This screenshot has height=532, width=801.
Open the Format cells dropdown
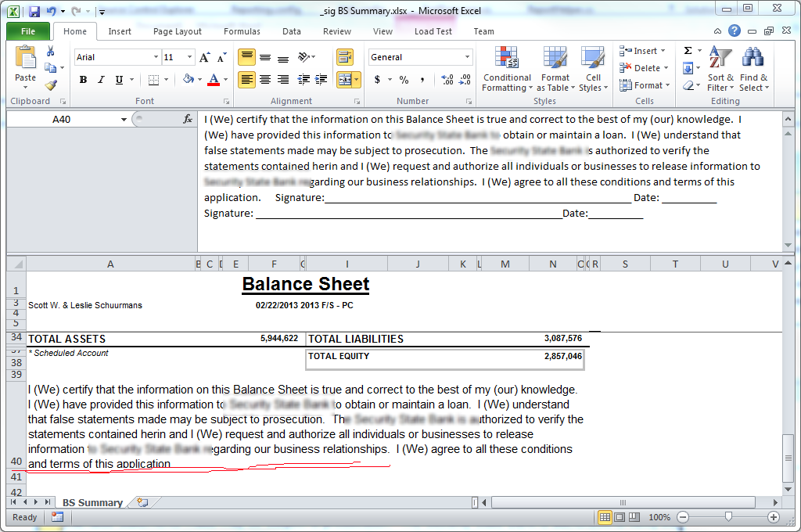pyautogui.click(x=668, y=84)
